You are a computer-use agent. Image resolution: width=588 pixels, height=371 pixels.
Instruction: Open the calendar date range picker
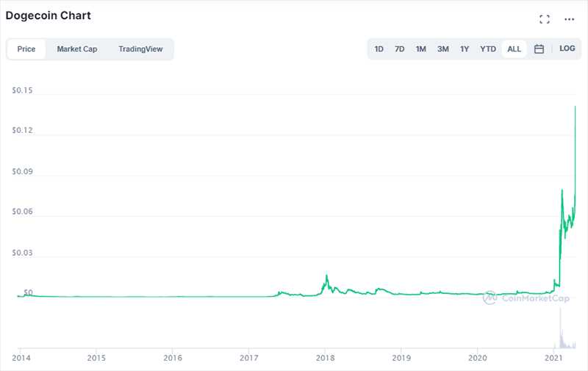[x=539, y=48]
